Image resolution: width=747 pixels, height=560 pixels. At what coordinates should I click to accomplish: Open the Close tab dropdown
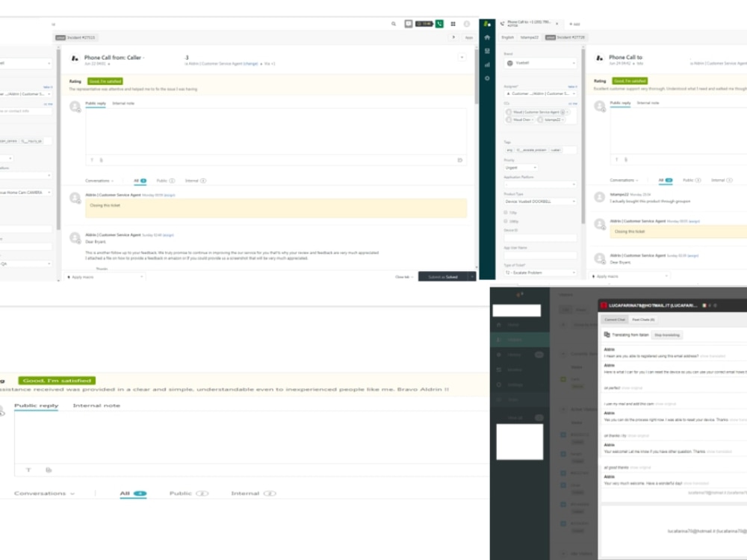pos(404,277)
